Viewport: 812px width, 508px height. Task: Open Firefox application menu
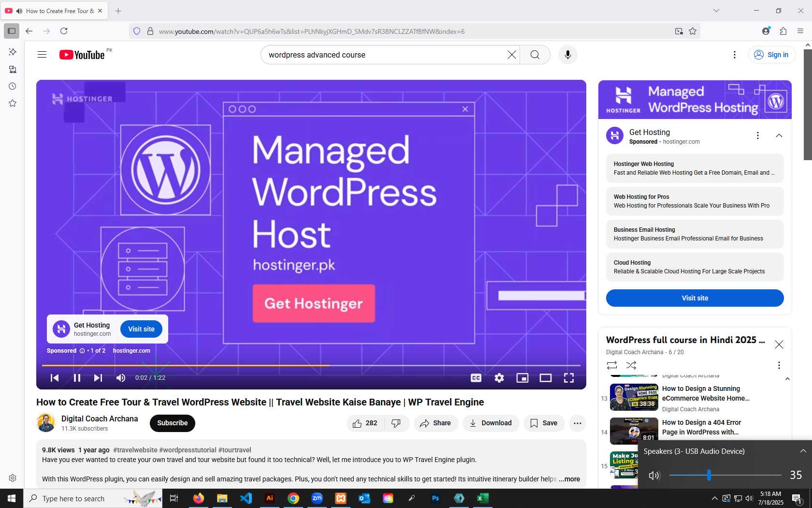[x=800, y=31]
